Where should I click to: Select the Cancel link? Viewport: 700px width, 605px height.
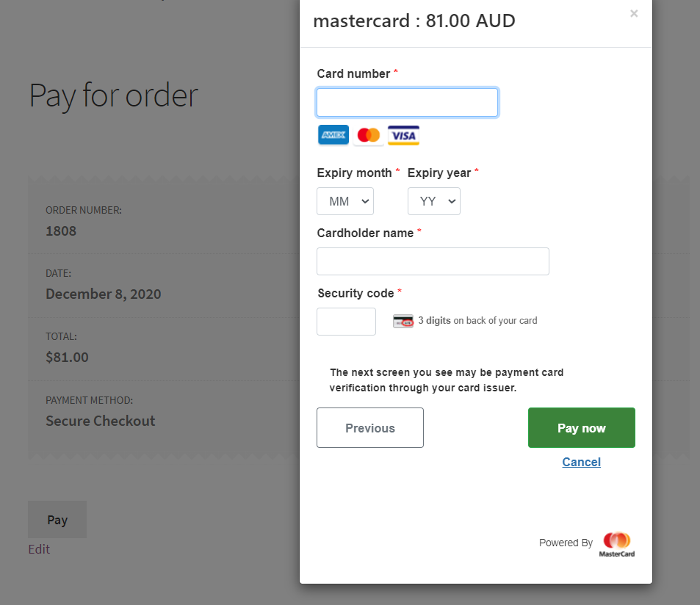(x=581, y=462)
